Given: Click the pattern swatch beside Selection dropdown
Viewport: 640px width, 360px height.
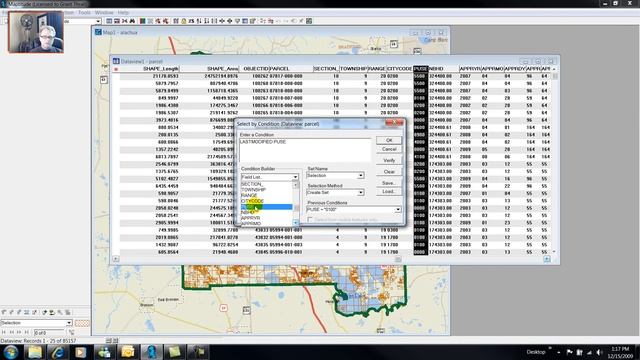Looking at the screenshot, I should pyautogui.click(x=82, y=323).
